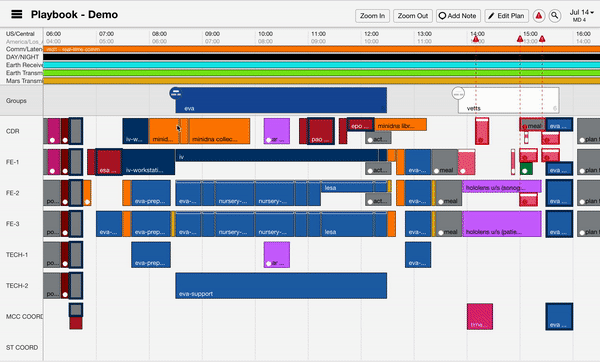Viewport: 600px width, 362px height.
Task: Toggle the status dot on CDR act... activity
Action: (x=370, y=140)
